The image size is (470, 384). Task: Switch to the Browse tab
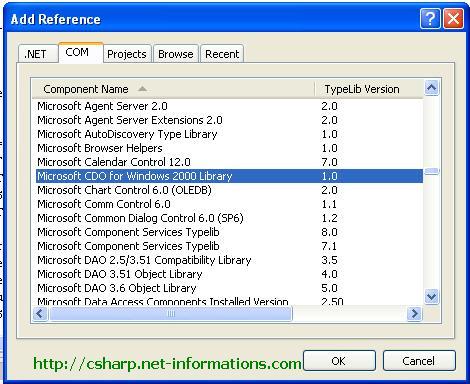click(x=176, y=54)
